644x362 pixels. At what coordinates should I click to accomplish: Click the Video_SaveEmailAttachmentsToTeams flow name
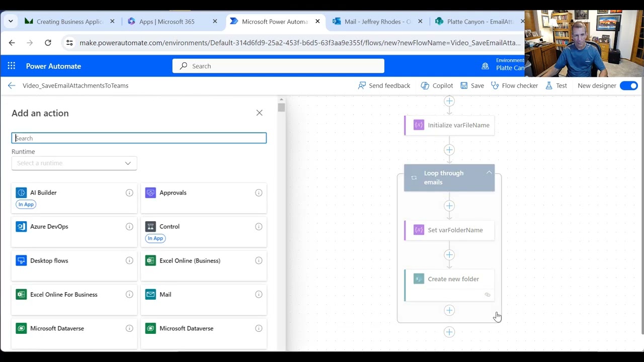point(75,85)
